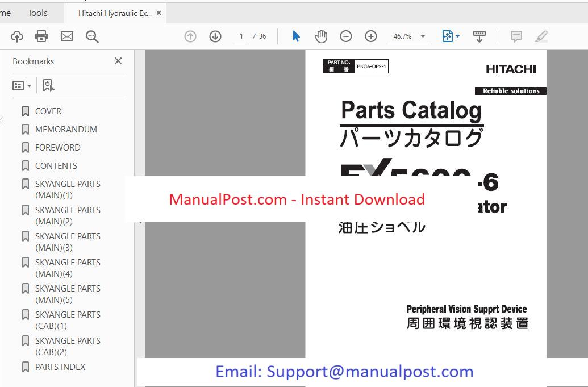Jump to the PARTS INDEX bookmark

[60, 367]
